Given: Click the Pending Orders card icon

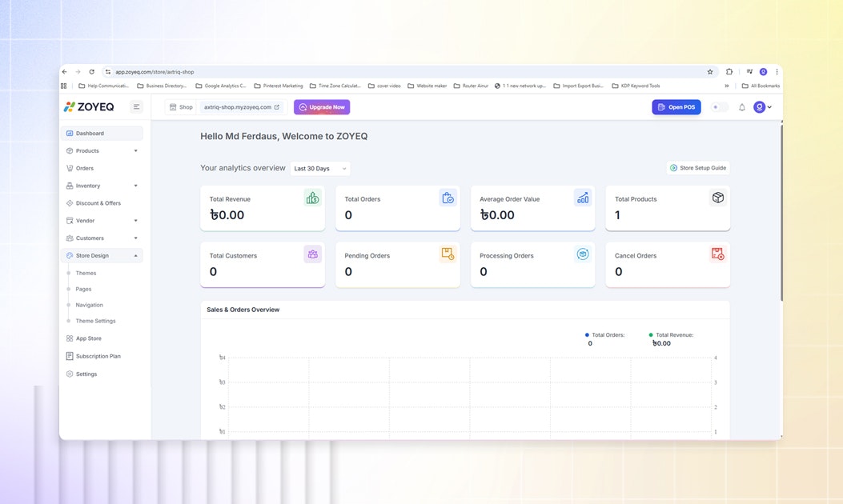Looking at the screenshot, I should pyautogui.click(x=448, y=254).
